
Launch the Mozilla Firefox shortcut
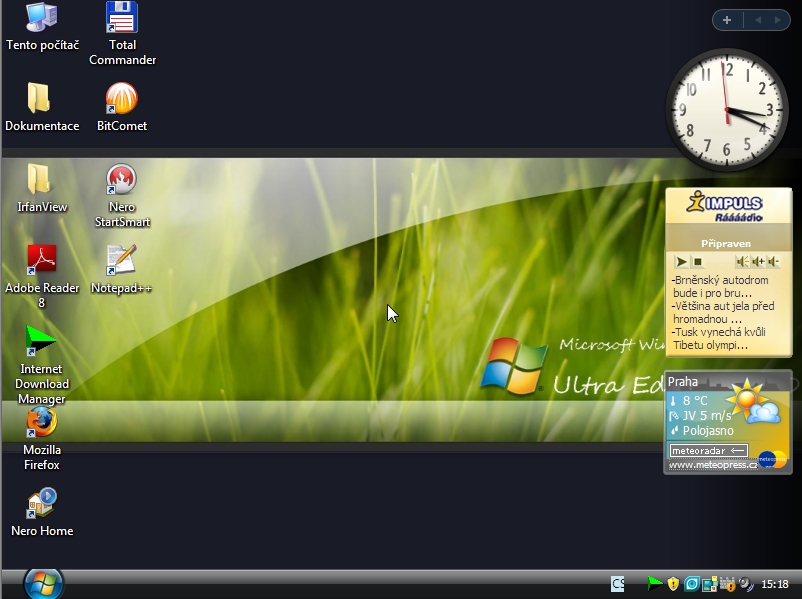coord(42,438)
